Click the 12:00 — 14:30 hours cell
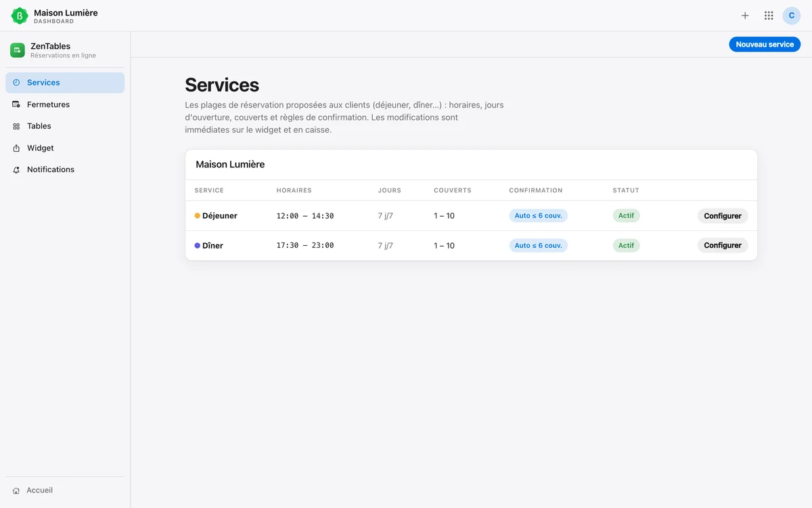812x508 pixels. tap(305, 216)
